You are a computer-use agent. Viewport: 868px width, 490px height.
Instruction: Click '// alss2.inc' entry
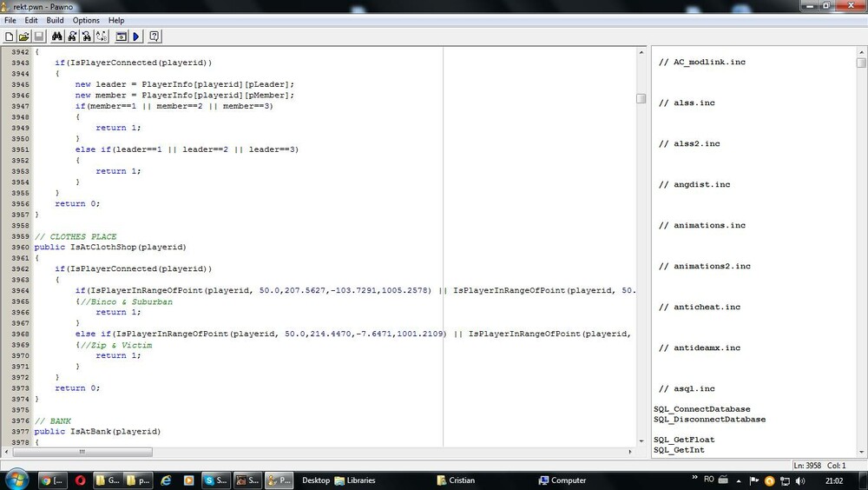pyautogui.click(x=688, y=143)
